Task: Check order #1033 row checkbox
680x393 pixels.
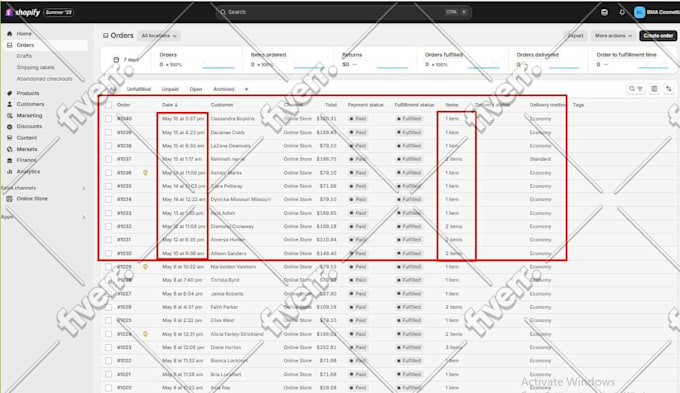Action: pyautogui.click(x=108, y=213)
